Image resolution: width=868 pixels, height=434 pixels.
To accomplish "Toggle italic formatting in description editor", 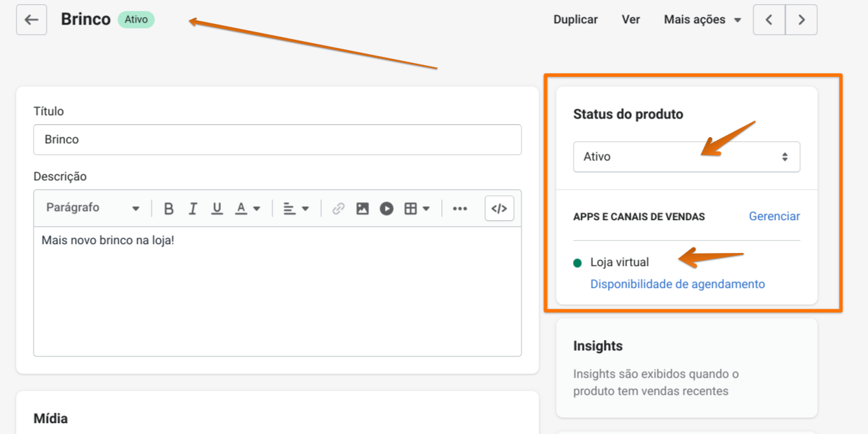I will point(193,208).
